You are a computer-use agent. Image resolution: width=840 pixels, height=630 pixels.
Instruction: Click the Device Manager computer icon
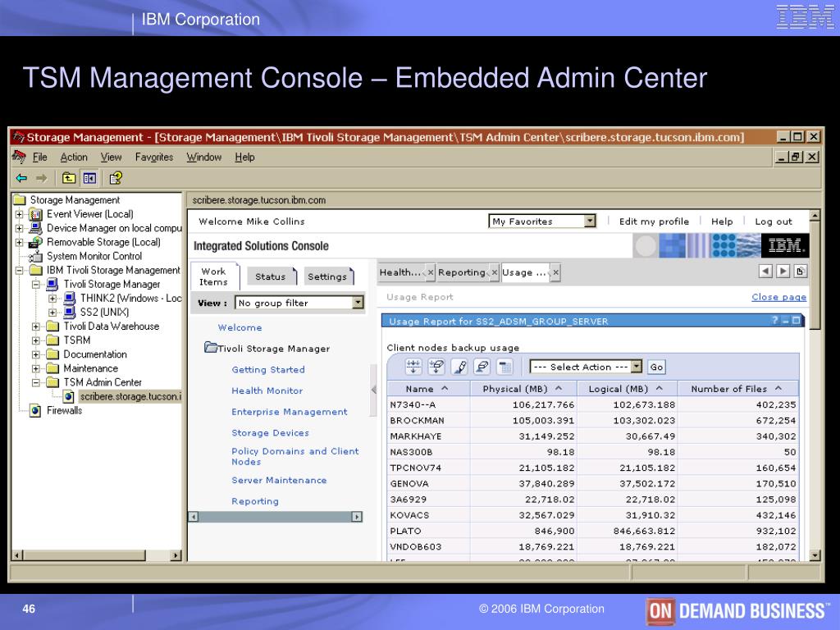(35, 228)
